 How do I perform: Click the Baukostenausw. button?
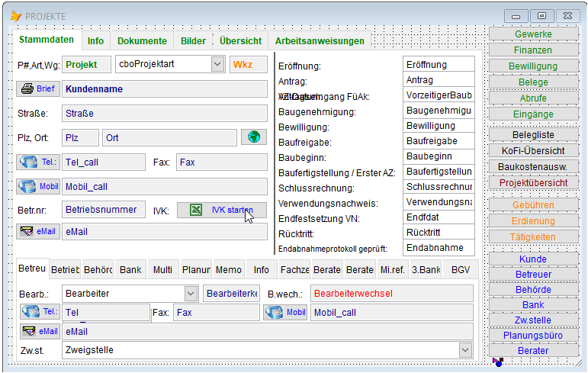pos(533,167)
